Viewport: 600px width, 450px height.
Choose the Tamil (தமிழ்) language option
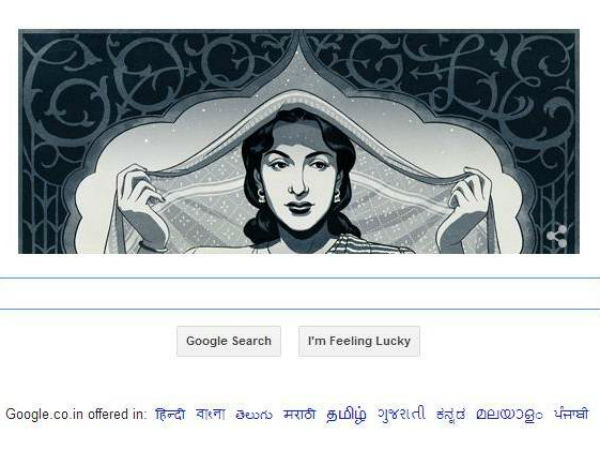(346, 414)
